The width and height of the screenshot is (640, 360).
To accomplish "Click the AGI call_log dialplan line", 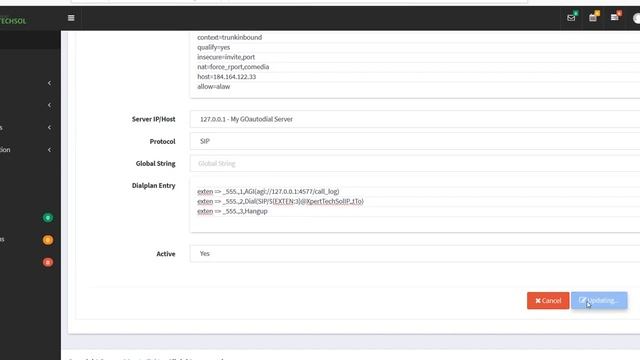I will pyautogui.click(x=268, y=191).
